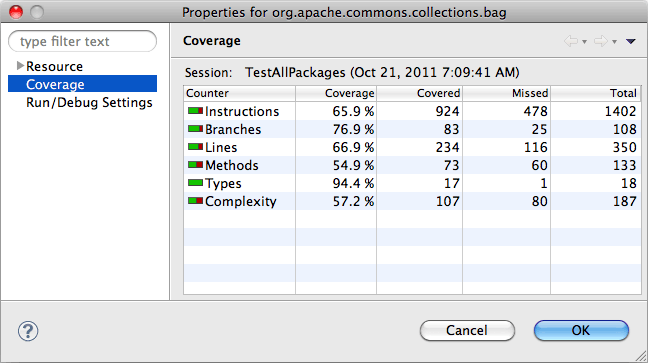Click the 65.9 % coverage value

click(x=353, y=111)
